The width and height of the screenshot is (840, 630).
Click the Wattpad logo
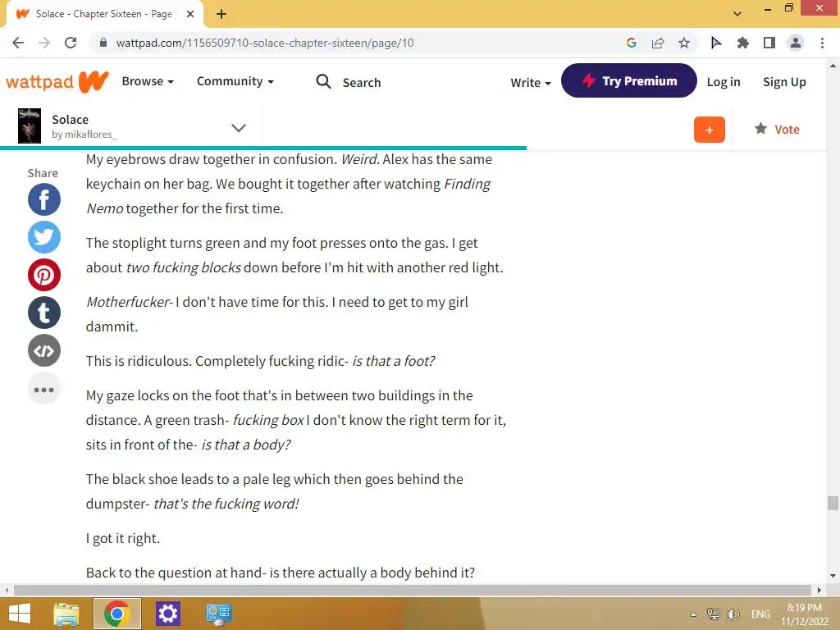tap(57, 81)
